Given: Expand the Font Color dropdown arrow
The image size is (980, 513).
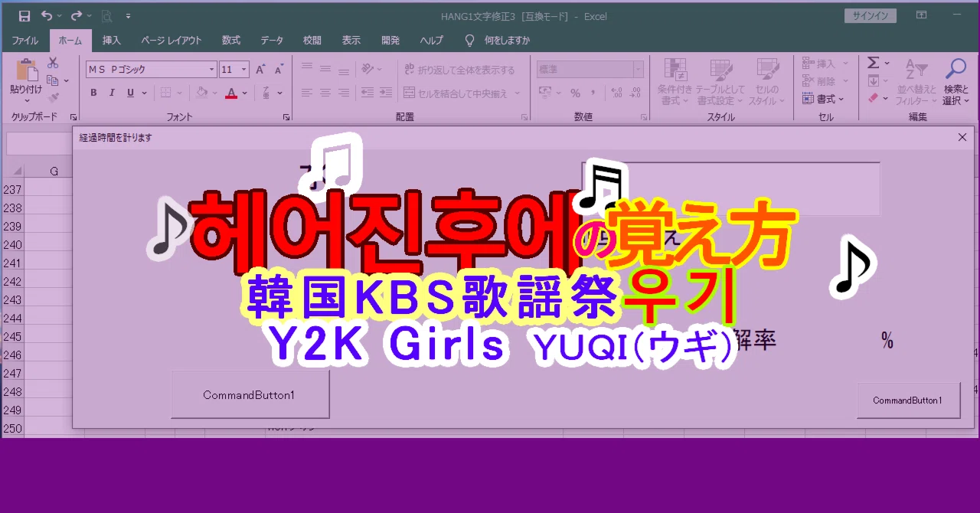Looking at the screenshot, I should tap(245, 93).
